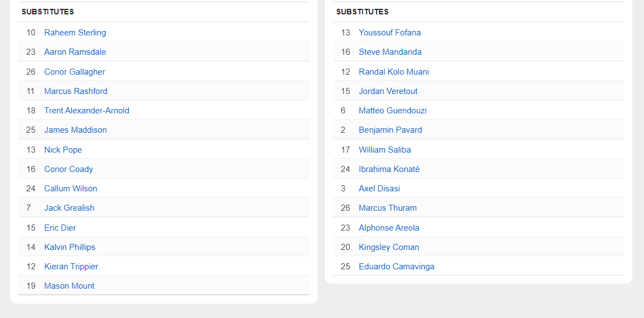Open James Maddison player page
This screenshot has height=318, width=644.
[x=75, y=130]
